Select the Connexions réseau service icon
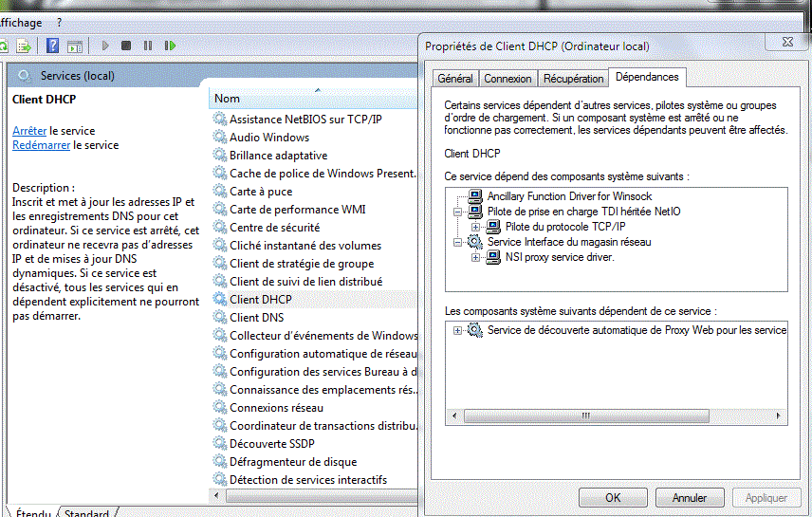812x517 pixels. (220, 407)
